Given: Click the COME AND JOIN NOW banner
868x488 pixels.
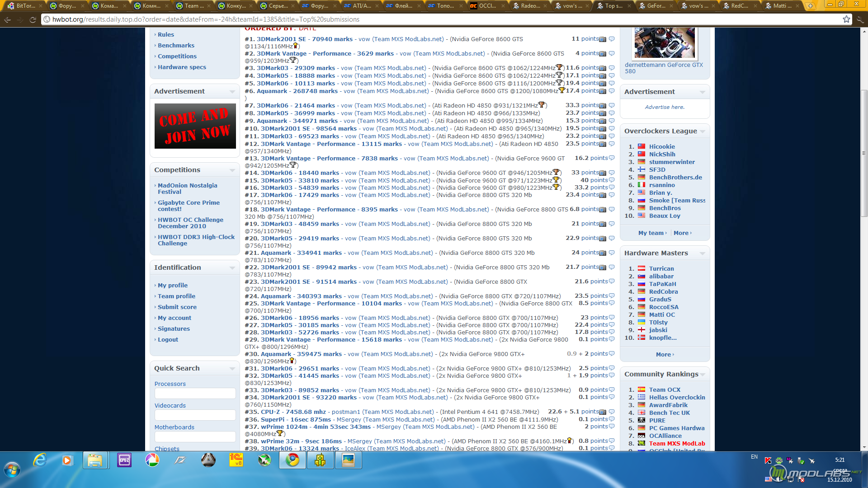Looking at the screenshot, I should (x=195, y=126).
